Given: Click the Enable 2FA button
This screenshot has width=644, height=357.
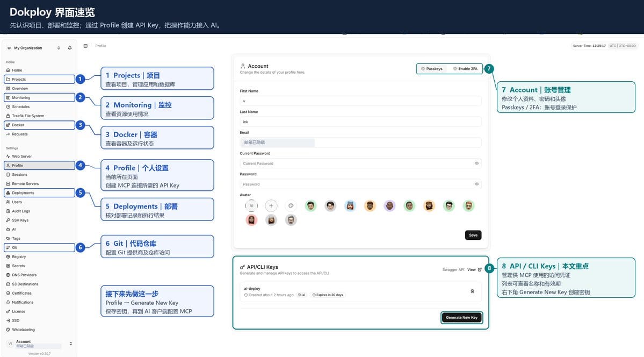Looking at the screenshot, I should pos(465,69).
